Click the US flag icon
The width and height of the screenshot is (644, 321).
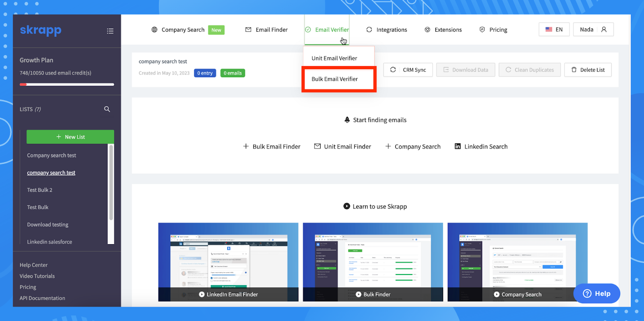point(549,30)
